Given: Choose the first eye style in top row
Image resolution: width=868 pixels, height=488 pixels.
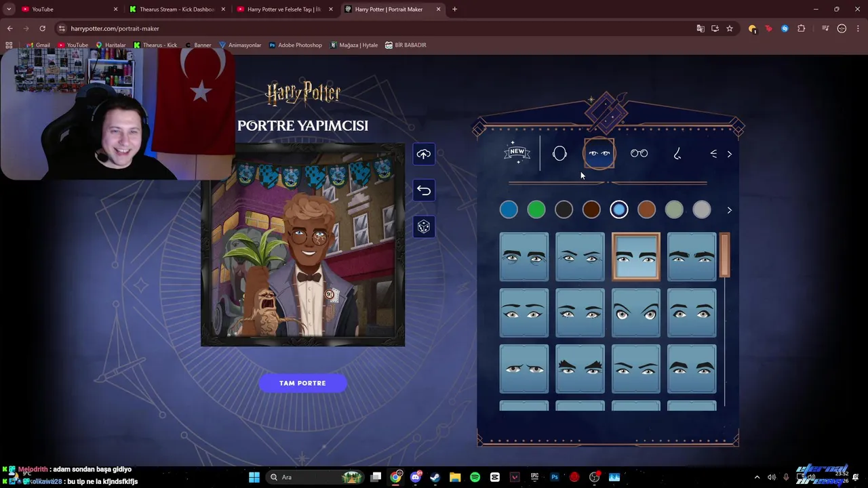Looking at the screenshot, I should (x=524, y=257).
